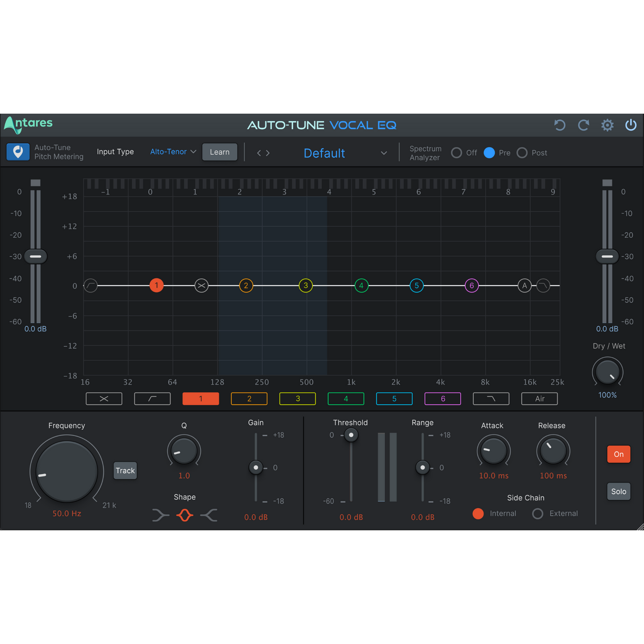Image resolution: width=644 pixels, height=644 pixels.
Task: Expand the Default preset dropdown
Action: 384,153
